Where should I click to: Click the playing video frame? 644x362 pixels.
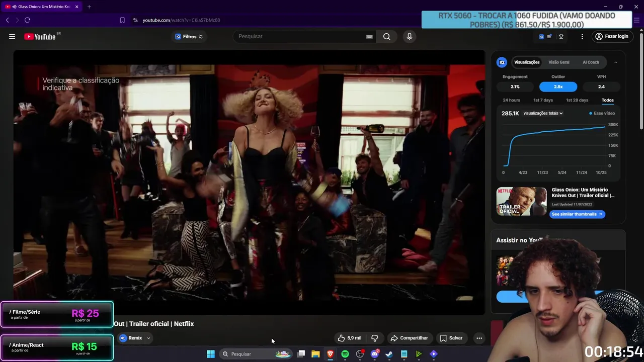click(x=249, y=182)
